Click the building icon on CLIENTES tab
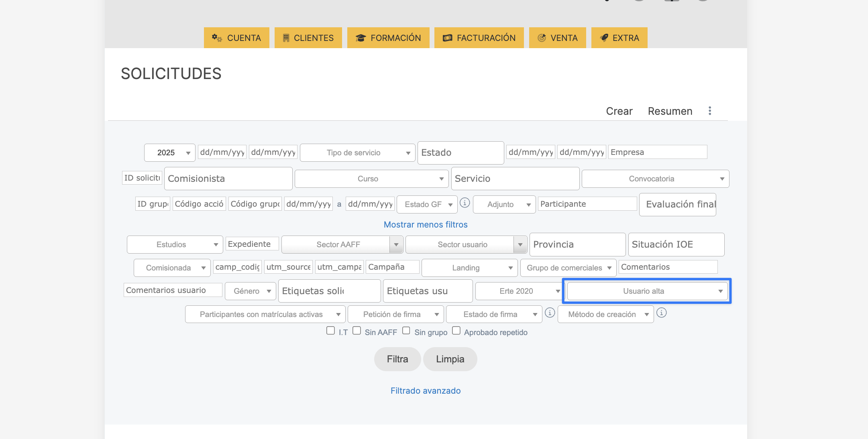The height and width of the screenshot is (439, 868). coord(286,38)
